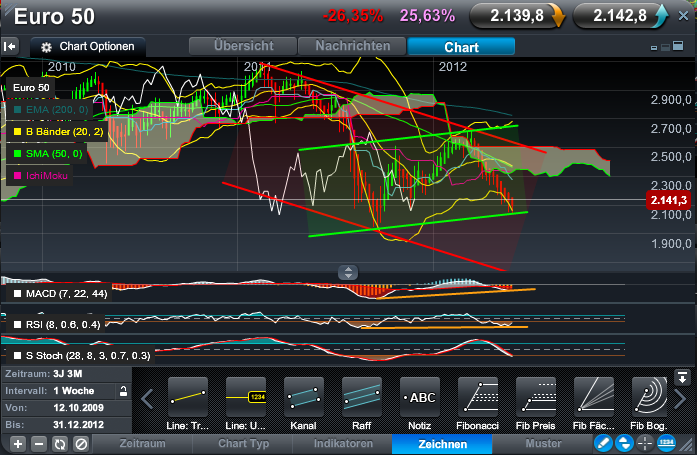
Task: Clear drawings with the cancel circle icon
Action: (x=81, y=444)
